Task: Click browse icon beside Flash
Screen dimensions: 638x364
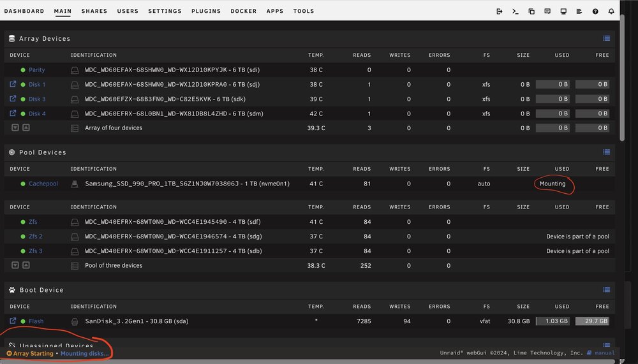Action: (x=13, y=321)
